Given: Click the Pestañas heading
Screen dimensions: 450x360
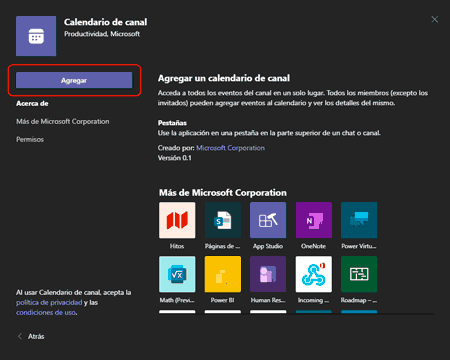Looking at the screenshot, I should (x=172, y=123).
